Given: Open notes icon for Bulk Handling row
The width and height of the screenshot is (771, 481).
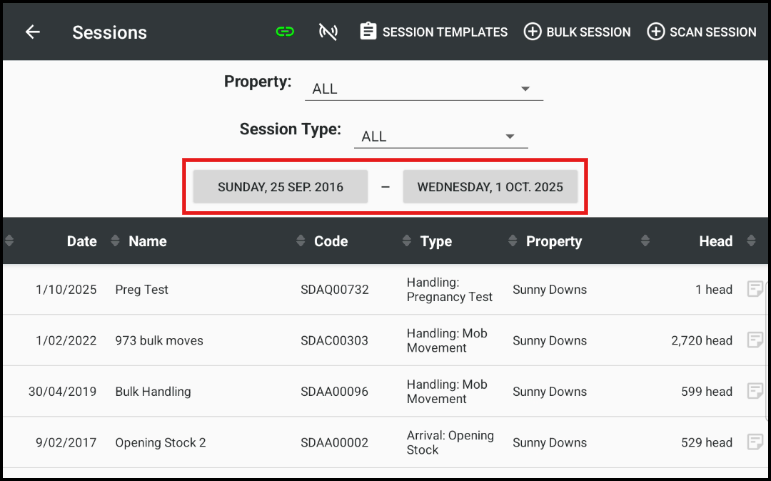Looking at the screenshot, I should pos(755,391).
